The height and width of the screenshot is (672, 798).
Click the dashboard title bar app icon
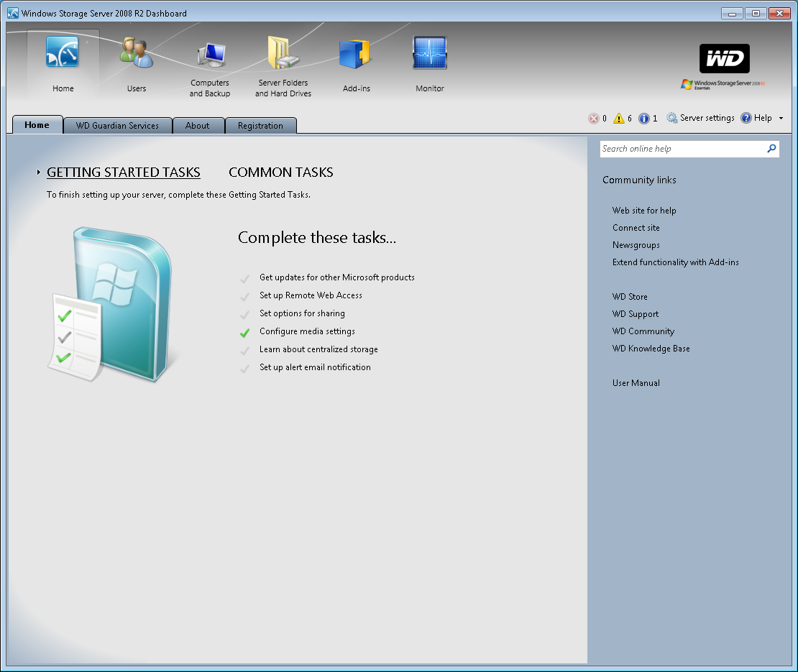(x=13, y=13)
